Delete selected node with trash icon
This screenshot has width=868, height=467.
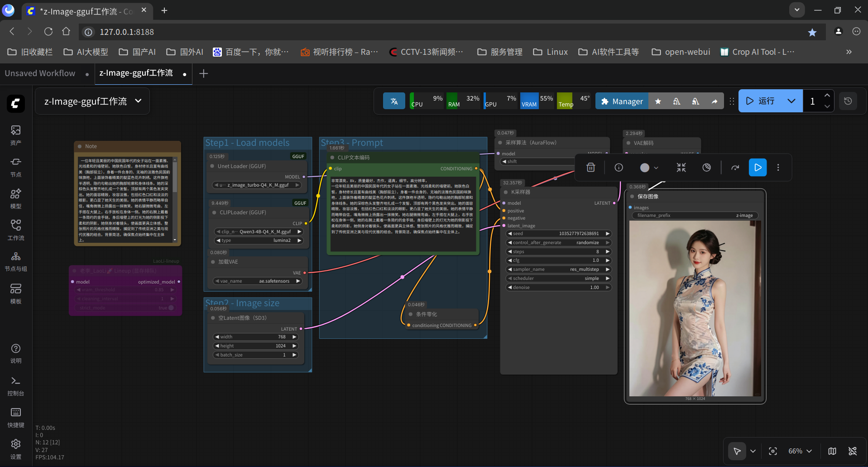[x=590, y=168]
